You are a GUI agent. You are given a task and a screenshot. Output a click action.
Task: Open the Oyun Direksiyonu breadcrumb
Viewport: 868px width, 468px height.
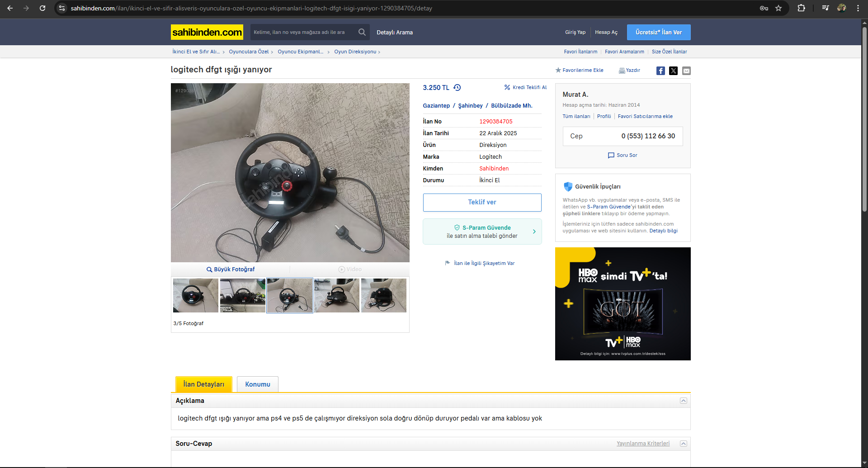point(355,52)
